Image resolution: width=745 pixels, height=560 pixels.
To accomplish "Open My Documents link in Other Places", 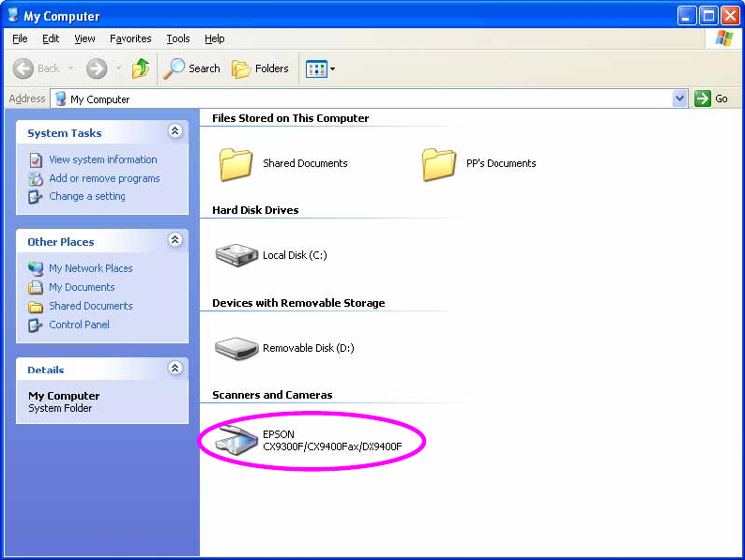I will [82, 287].
